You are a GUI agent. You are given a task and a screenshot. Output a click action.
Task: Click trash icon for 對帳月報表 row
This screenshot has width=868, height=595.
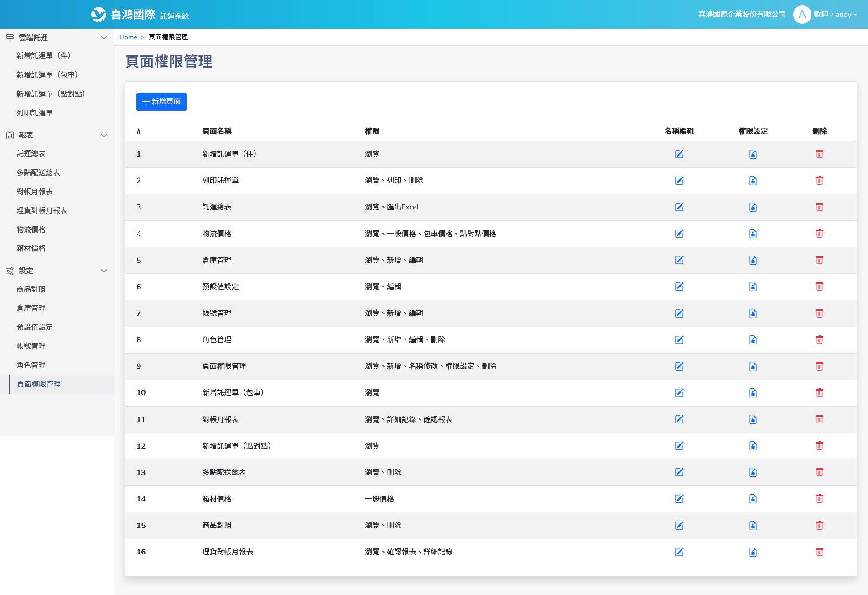819,419
